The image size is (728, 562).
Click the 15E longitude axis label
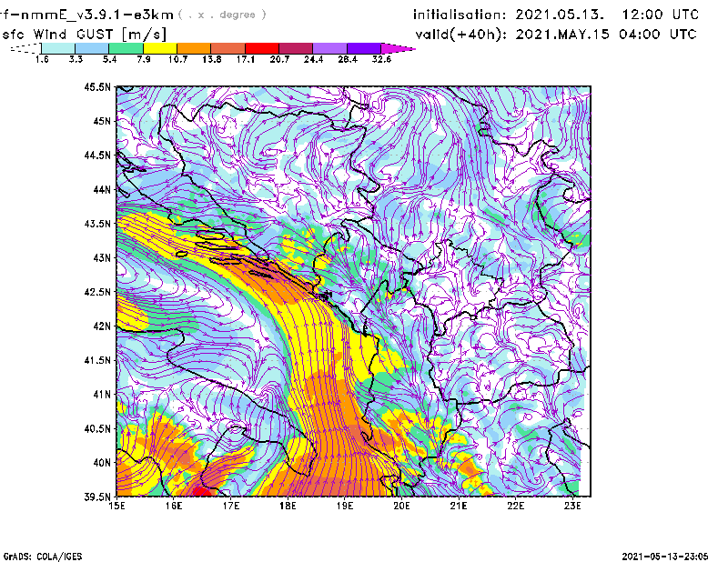pyautogui.click(x=117, y=507)
